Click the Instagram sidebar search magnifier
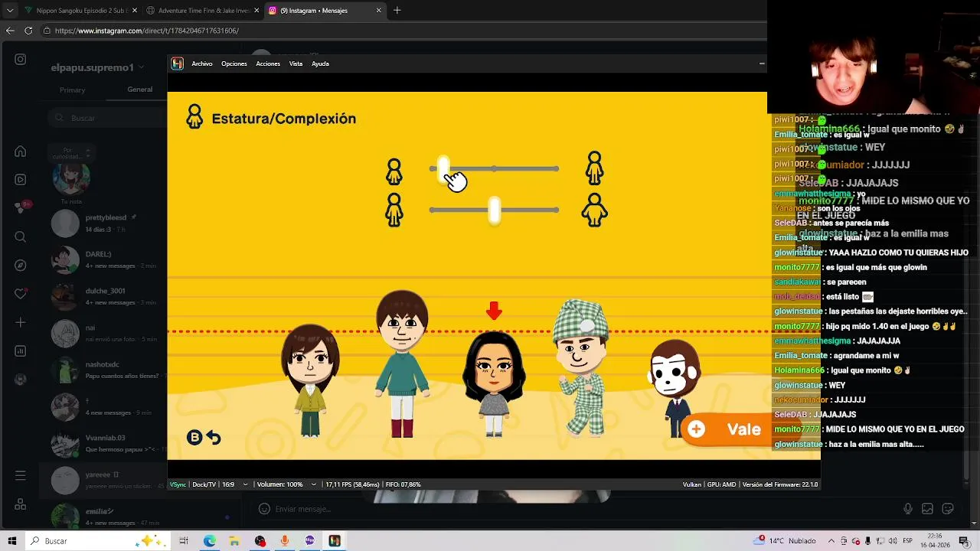980x551 pixels. coord(21,236)
